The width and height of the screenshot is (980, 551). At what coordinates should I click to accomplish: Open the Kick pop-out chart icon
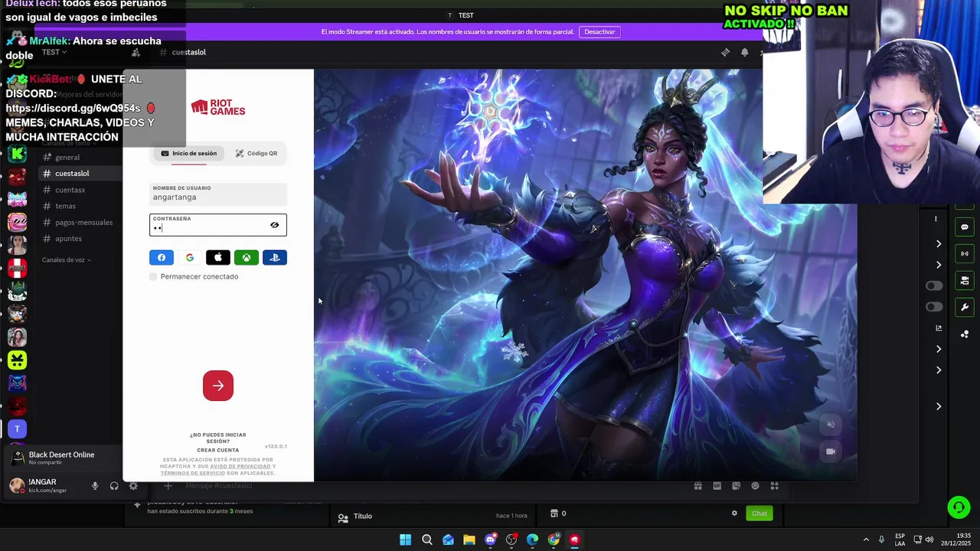tap(939, 328)
